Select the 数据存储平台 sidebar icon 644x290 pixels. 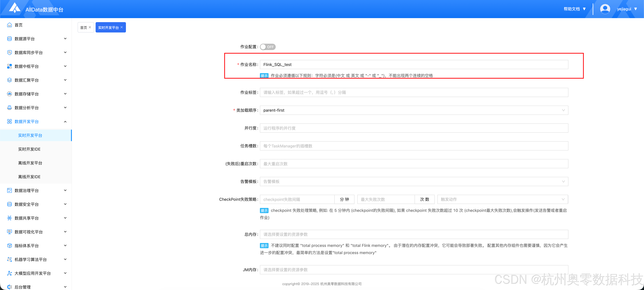click(x=9, y=94)
